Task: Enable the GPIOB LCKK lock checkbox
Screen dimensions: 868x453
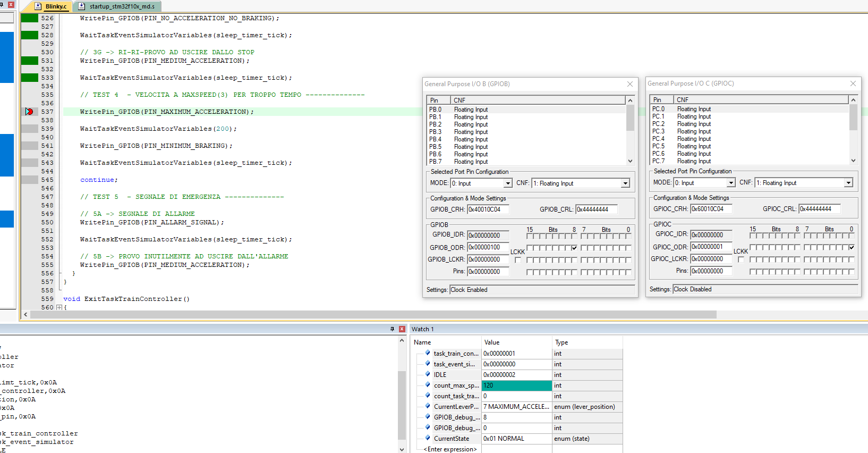Action: 518,260
